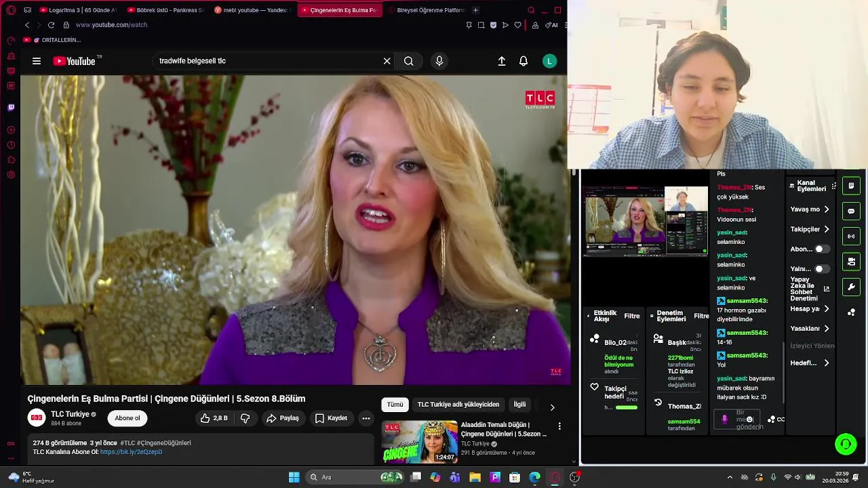
Task: Start voice search with the microphone icon
Action: point(439,61)
